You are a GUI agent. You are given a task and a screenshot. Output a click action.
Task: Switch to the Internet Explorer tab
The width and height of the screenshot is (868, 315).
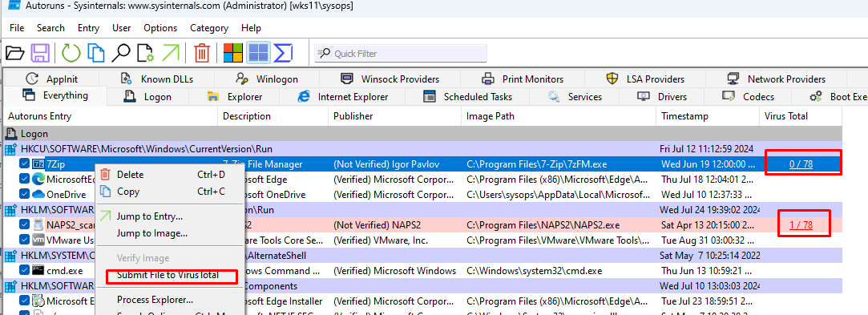(343, 97)
